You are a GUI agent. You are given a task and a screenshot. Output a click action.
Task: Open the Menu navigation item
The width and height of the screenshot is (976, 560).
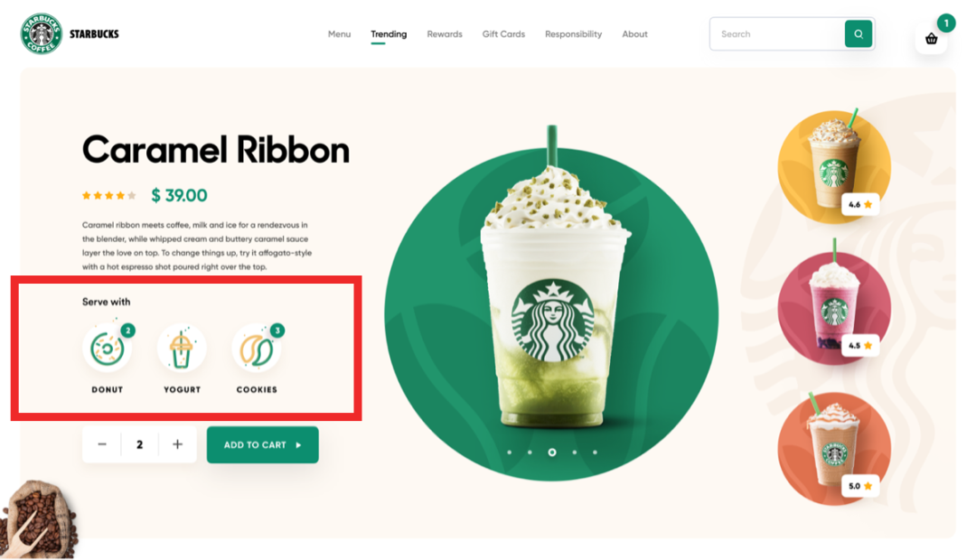point(339,34)
